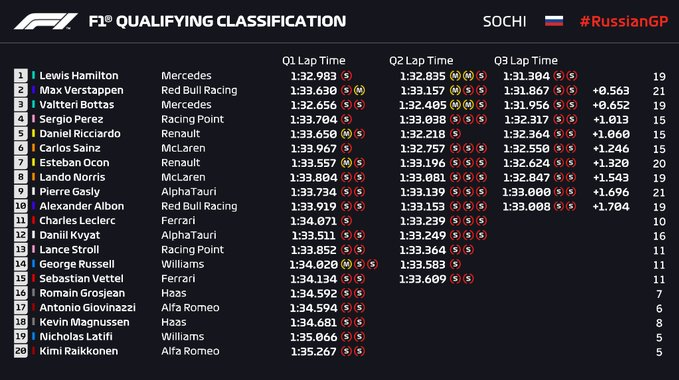
Task: Click the medium tyre icon in Esteban Ocon's Q1 row
Action: click(346, 163)
